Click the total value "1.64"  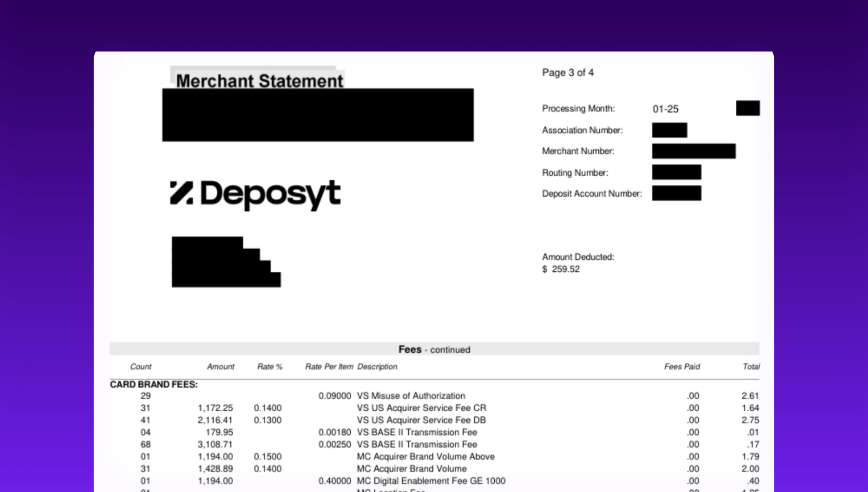click(750, 408)
